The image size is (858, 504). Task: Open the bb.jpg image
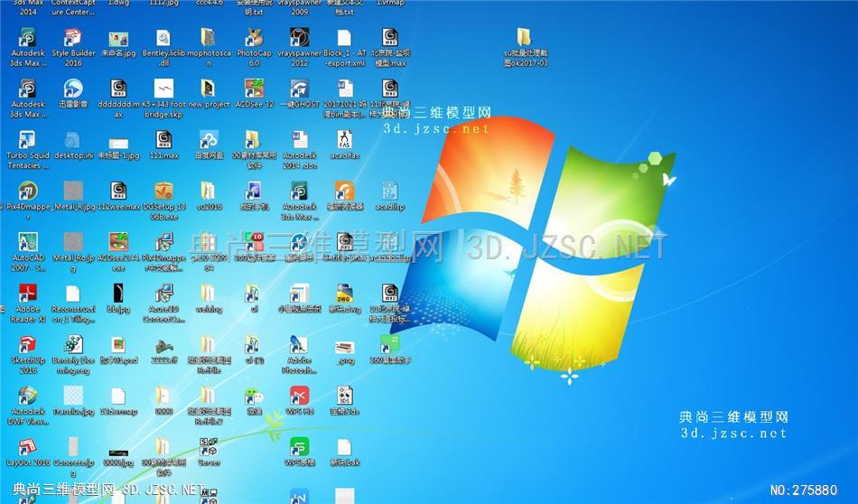point(118,294)
